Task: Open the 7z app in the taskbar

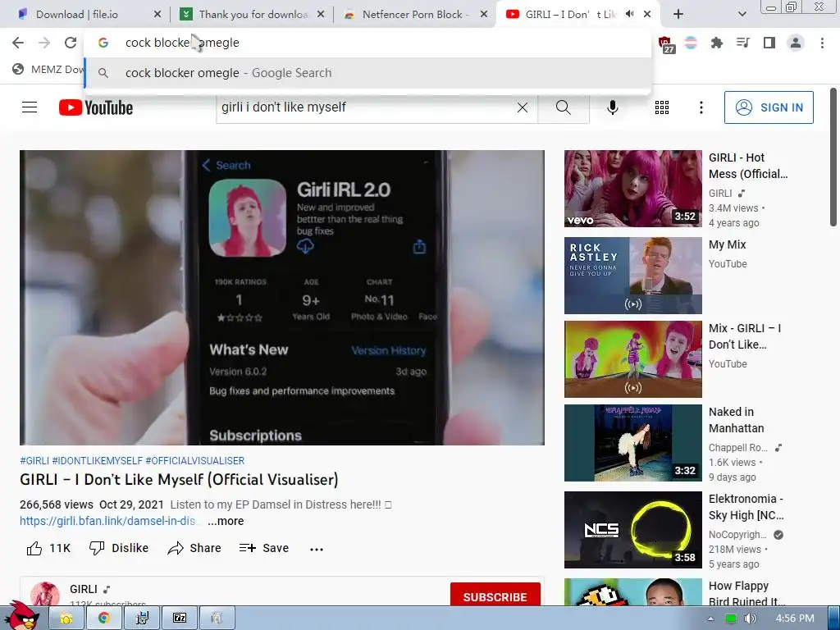Action: [180, 619]
